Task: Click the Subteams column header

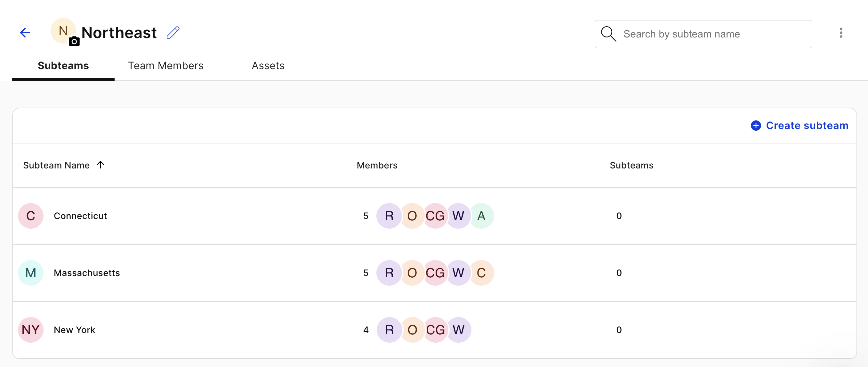Action: point(631,166)
